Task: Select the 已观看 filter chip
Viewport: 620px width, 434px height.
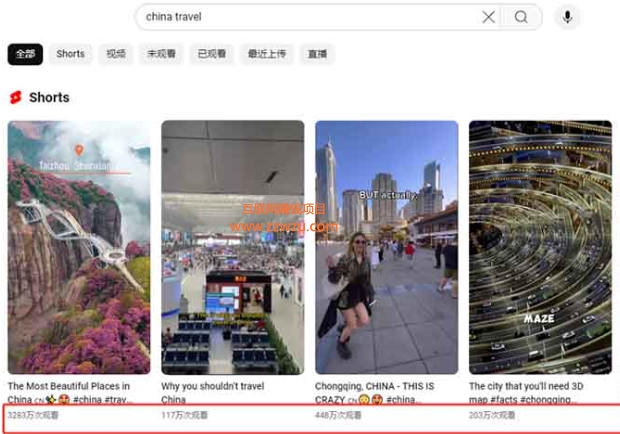Action: tap(212, 54)
